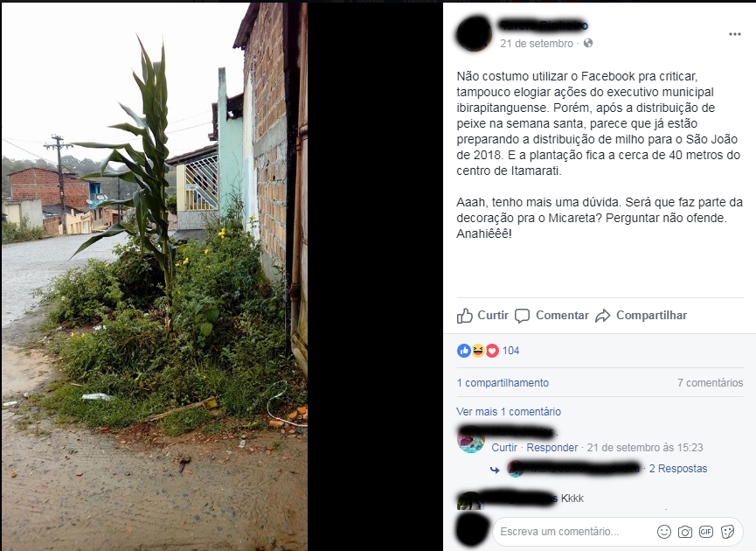The height and width of the screenshot is (551, 756).
Task: Click the Comentar speech bubble button
Action: point(551,316)
